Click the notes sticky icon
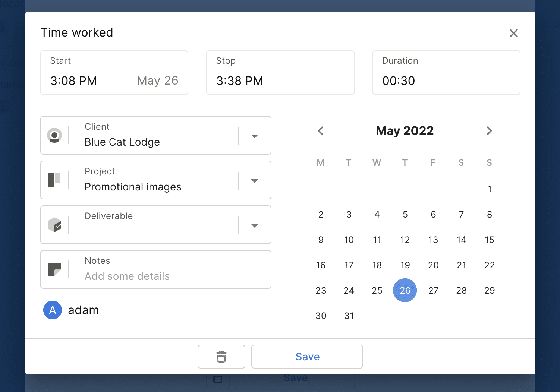Viewport: 560px width, 392px height. tap(54, 269)
